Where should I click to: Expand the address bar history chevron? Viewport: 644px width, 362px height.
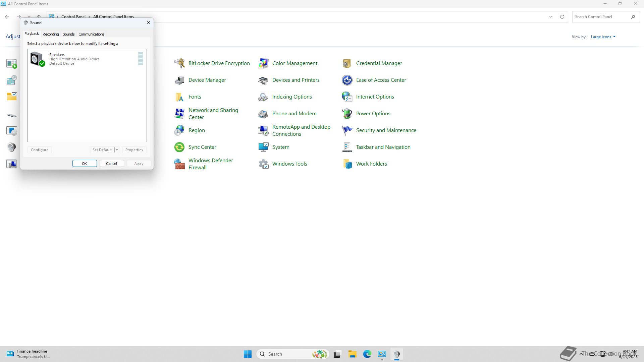[x=550, y=17]
